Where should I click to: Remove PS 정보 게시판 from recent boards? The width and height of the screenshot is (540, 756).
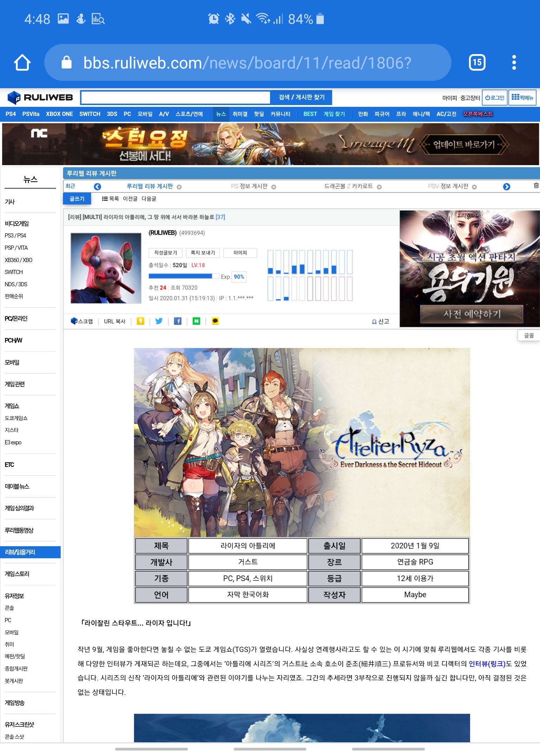pyautogui.click(x=274, y=187)
